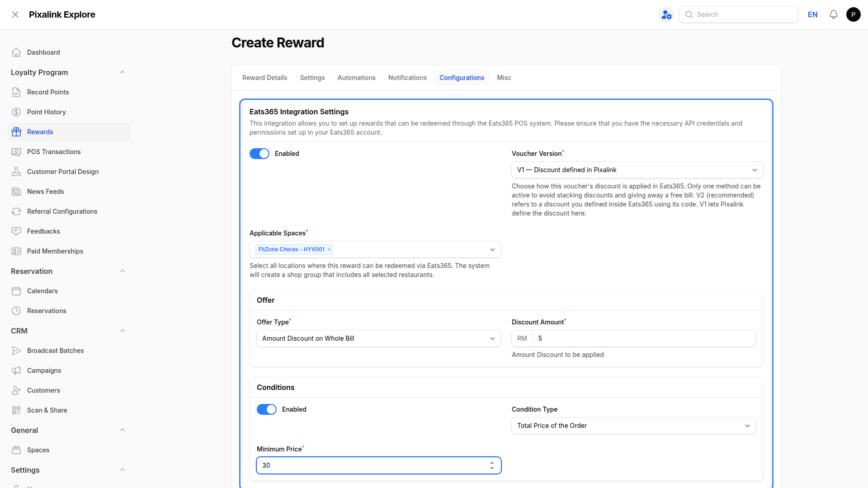The image size is (868, 488).
Task: Open Customers page link
Action: pos(69,390)
